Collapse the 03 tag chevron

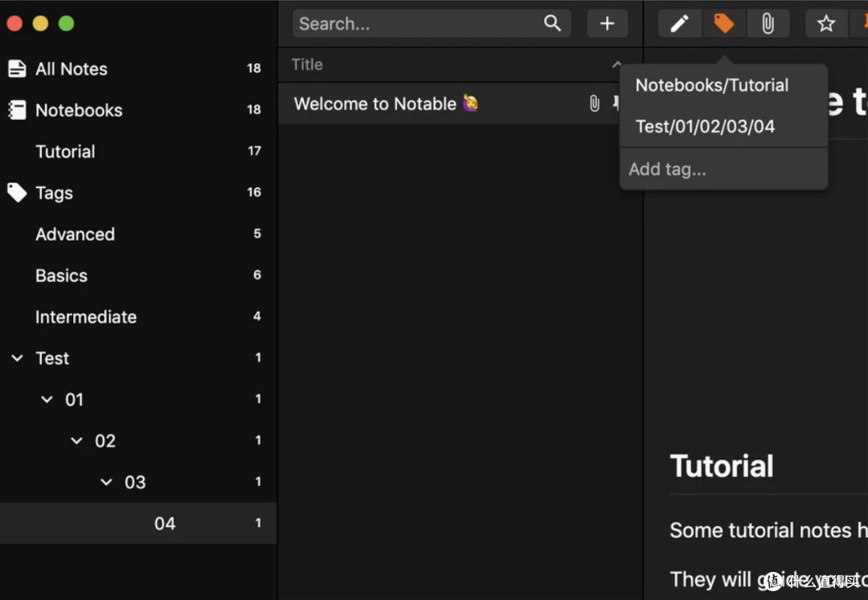[x=106, y=482]
